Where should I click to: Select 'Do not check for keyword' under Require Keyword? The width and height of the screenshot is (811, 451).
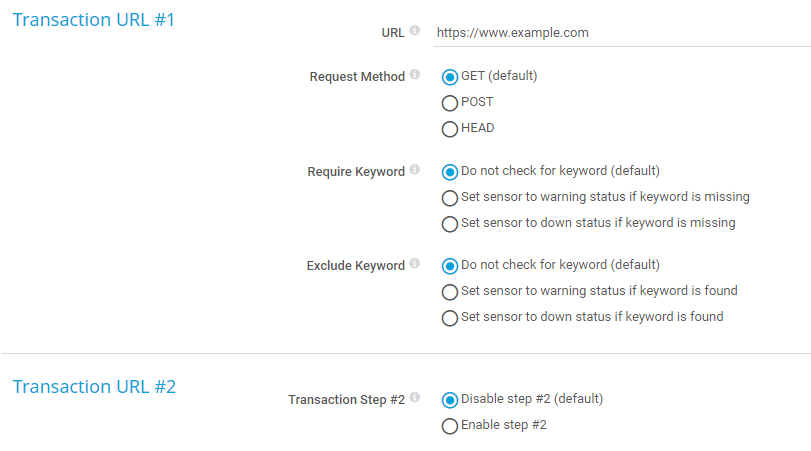[x=450, y=172]
